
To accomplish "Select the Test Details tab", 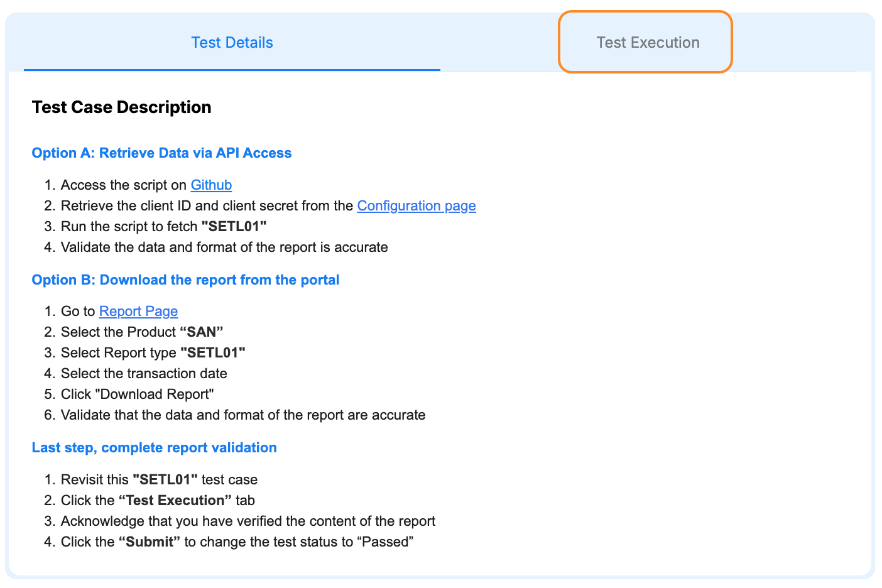I will click(x=231, y=42).
